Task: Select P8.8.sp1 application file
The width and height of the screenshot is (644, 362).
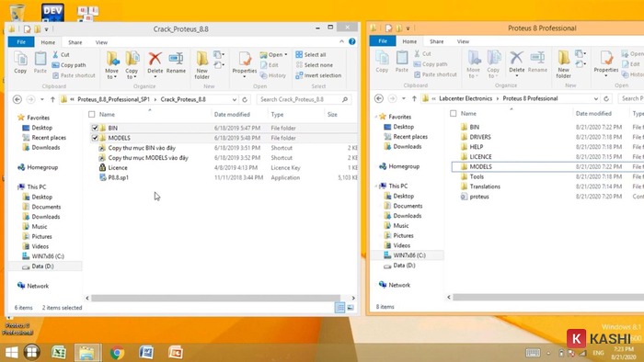Action: 119,177
